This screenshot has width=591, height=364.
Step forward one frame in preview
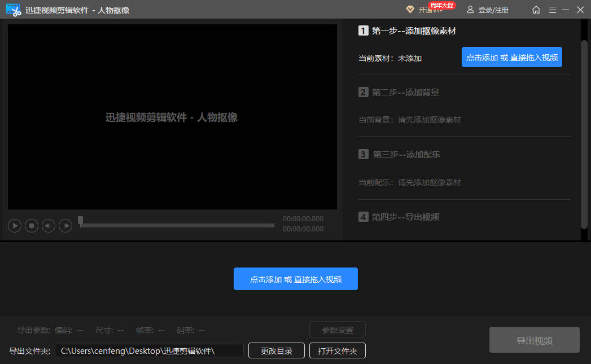[x=65, y=226]
